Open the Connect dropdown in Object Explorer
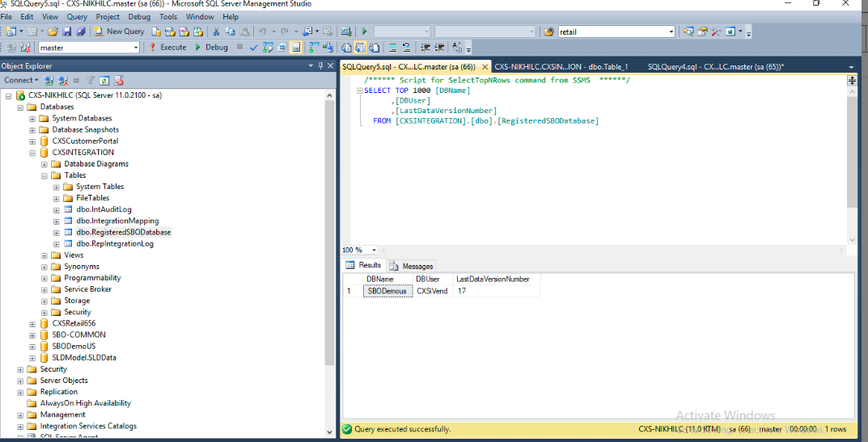The width and height of the screenshot is (868, 442). (21, 80)
